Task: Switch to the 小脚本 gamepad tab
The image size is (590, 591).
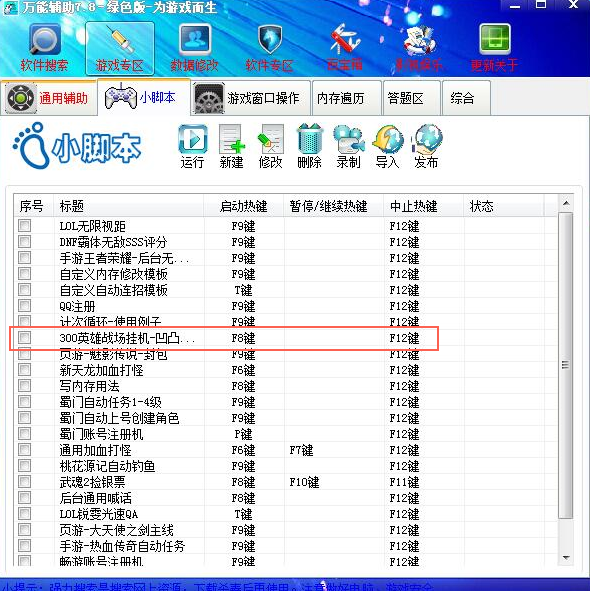Action: 144,98
